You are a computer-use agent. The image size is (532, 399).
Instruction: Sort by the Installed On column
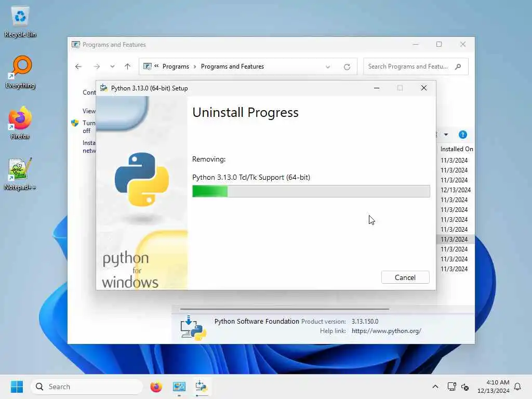pos(456,149)
